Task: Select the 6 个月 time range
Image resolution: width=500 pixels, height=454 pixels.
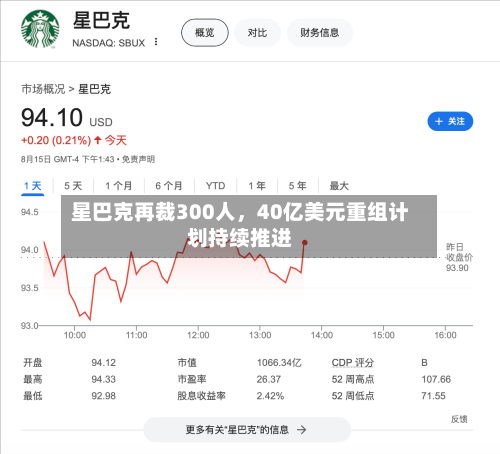Action: pos(169,186)
